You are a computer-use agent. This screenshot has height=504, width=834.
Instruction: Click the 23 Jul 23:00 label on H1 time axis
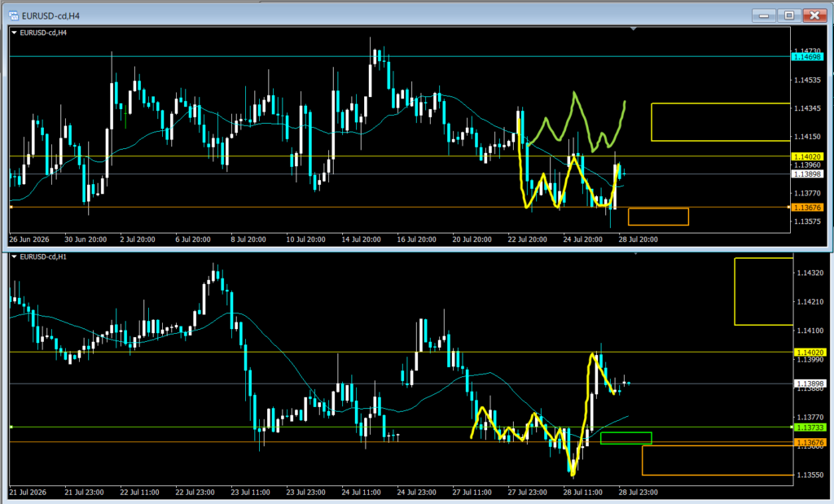[x=306, y=493]
